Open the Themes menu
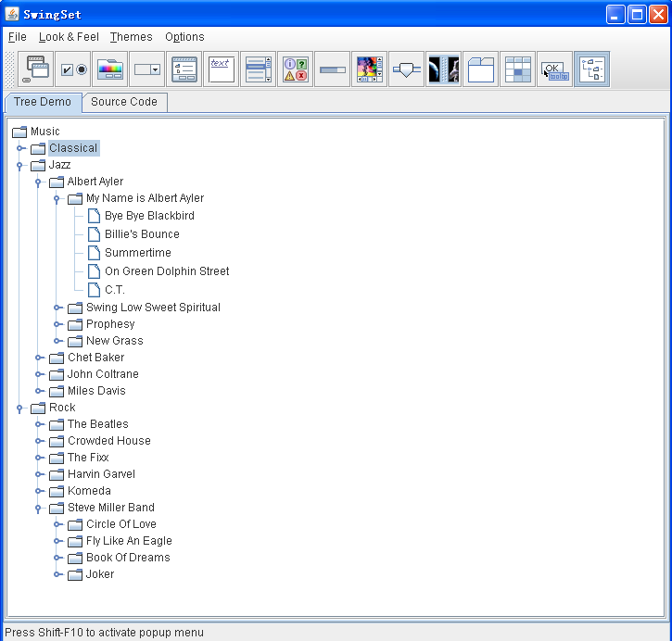Image resolution: width=672 pixels, height=641 pixels. [131, 37]
